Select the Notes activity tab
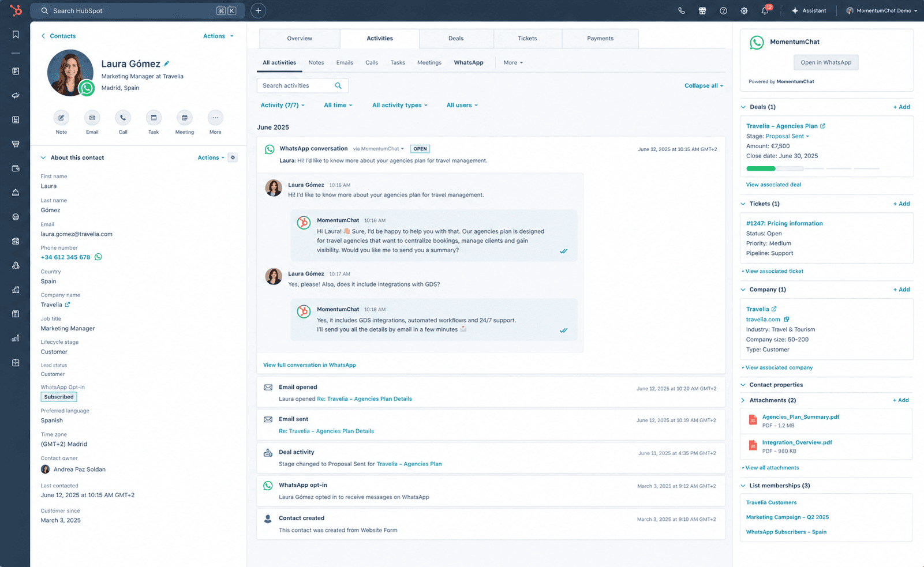The height and width of the screenshot is (567, 924). (x=316, y=62)
